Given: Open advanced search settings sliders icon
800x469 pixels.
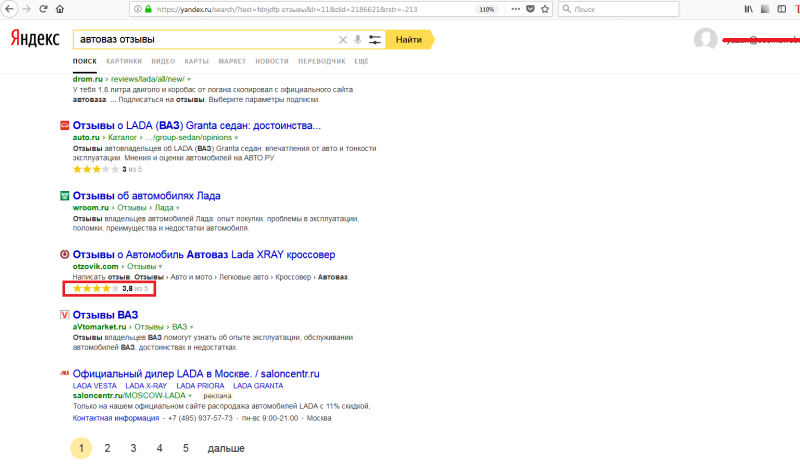Looking at the screenshot, I should pos(374,39).
